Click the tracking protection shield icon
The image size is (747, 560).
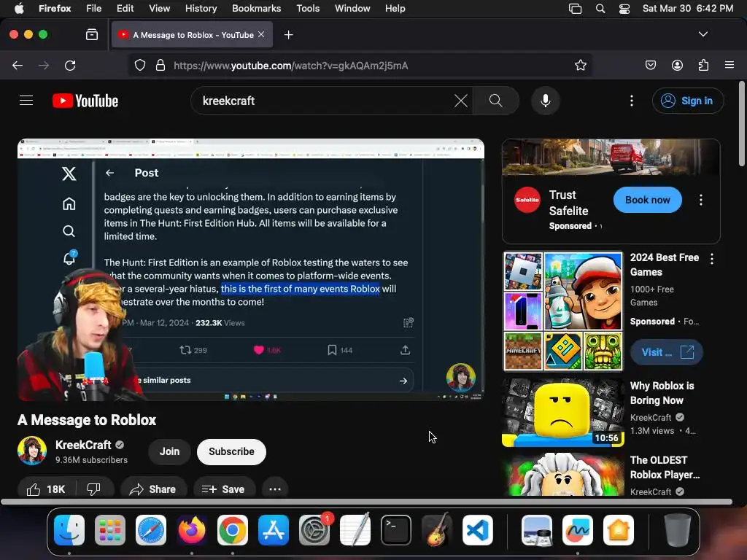(139, 65)
